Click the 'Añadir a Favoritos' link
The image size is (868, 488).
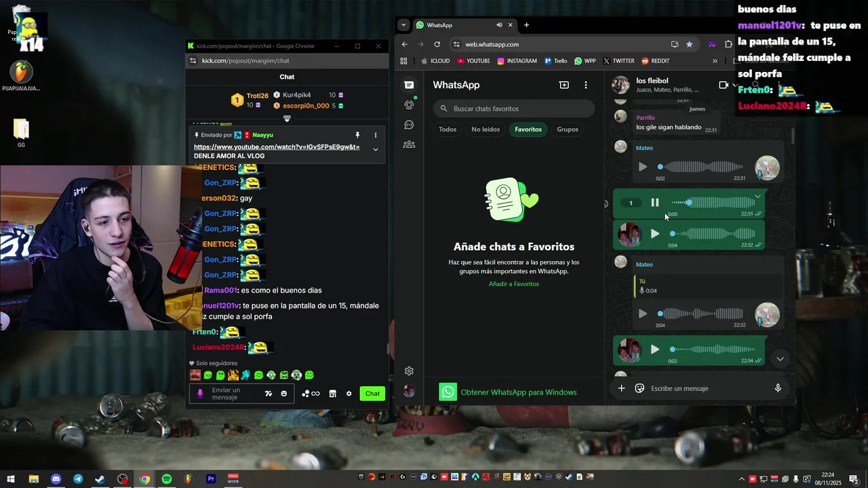pyautogui.click(x=514, y=284)
